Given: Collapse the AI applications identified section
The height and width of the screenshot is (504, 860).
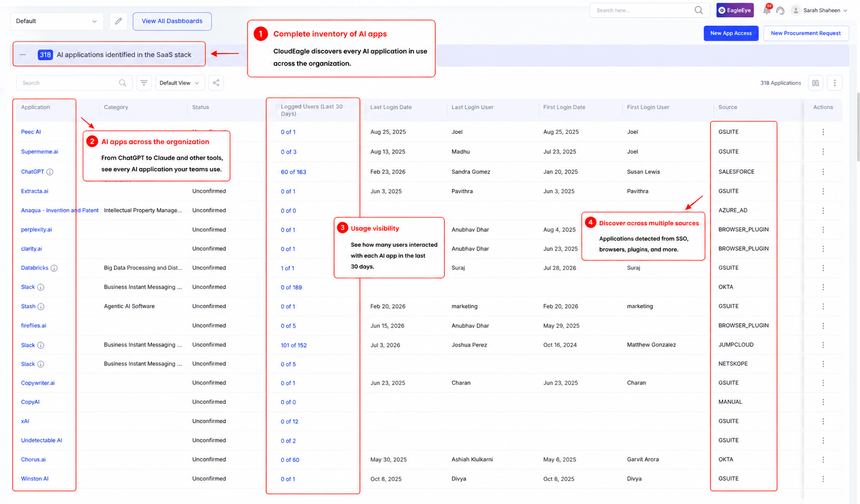Looking at the screenshot, I should (23, 55).
